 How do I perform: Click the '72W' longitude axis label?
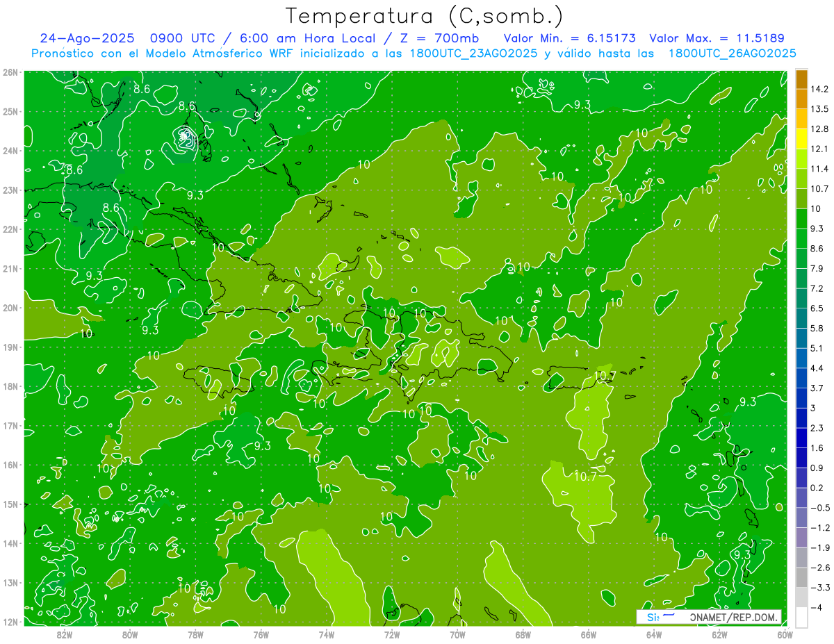click(x=392, y=634)
